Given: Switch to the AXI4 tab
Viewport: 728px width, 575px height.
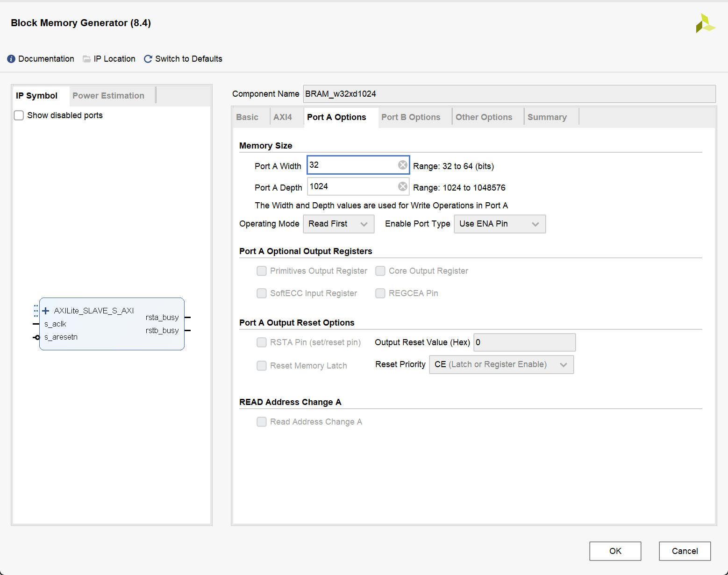Looking at the screenshot, I should coord(283,117).
